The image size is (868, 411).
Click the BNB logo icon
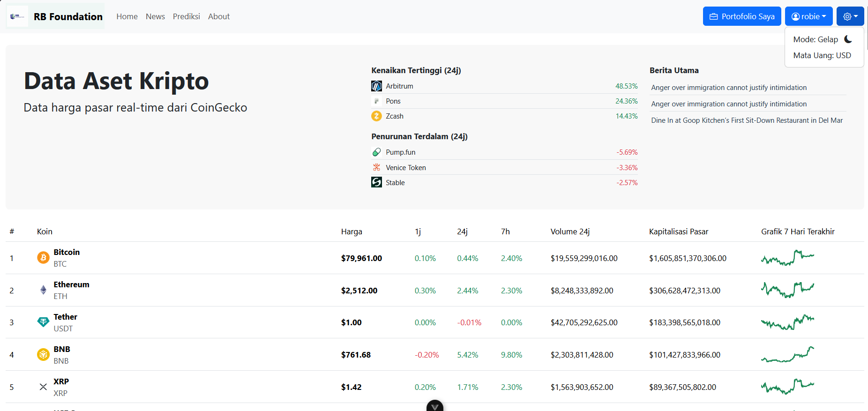click(x=43, y=354)
